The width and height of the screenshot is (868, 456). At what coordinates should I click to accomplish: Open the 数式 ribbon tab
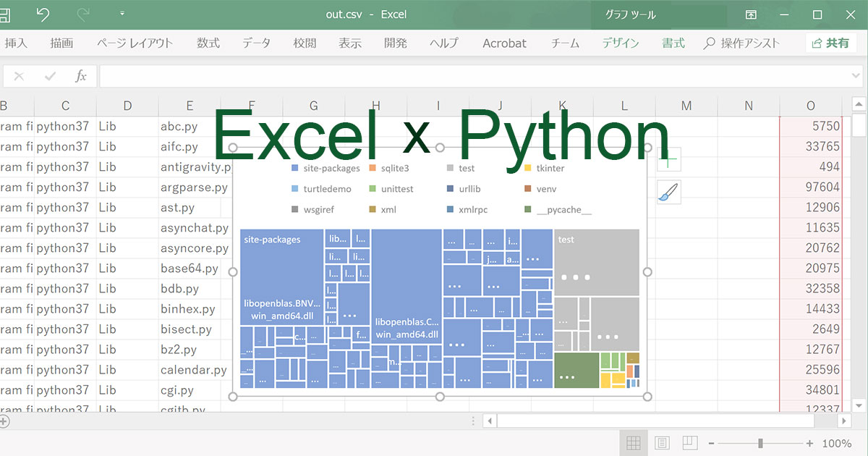click(x=208, y=43)
